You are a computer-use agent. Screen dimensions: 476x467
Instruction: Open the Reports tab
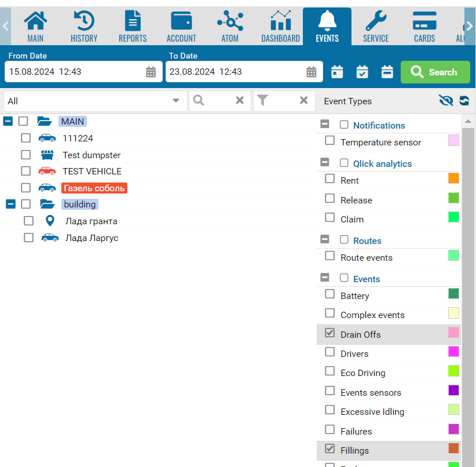pos(133,27)
